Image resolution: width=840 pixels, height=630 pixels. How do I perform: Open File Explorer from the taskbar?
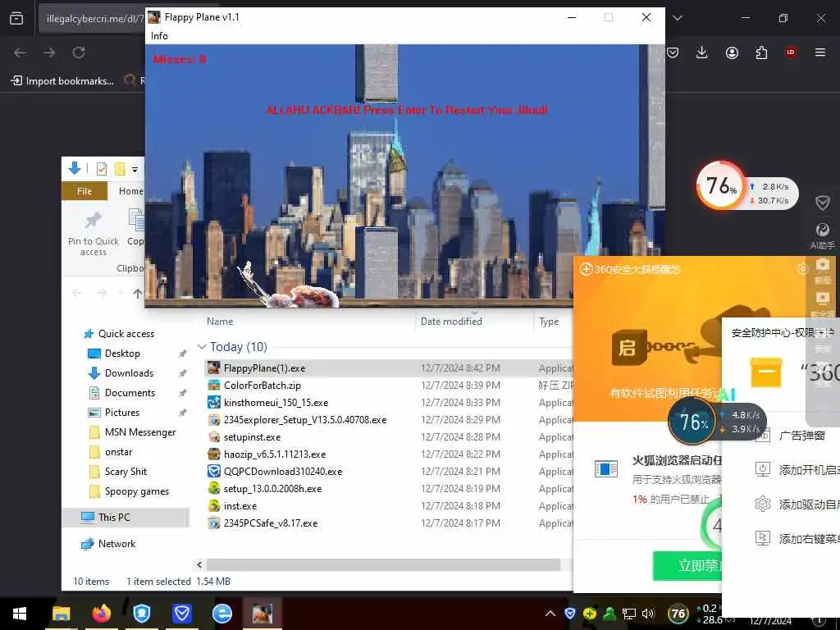click(61, 614)
